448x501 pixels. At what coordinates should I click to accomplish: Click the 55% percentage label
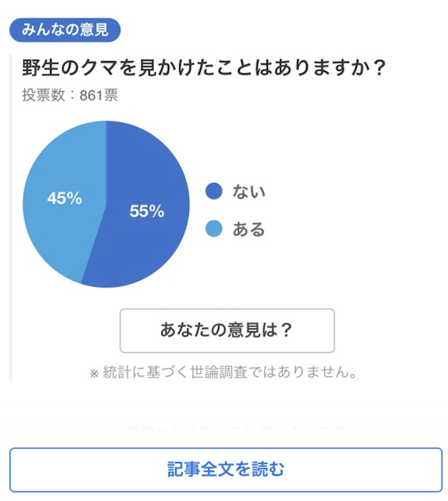146,211
